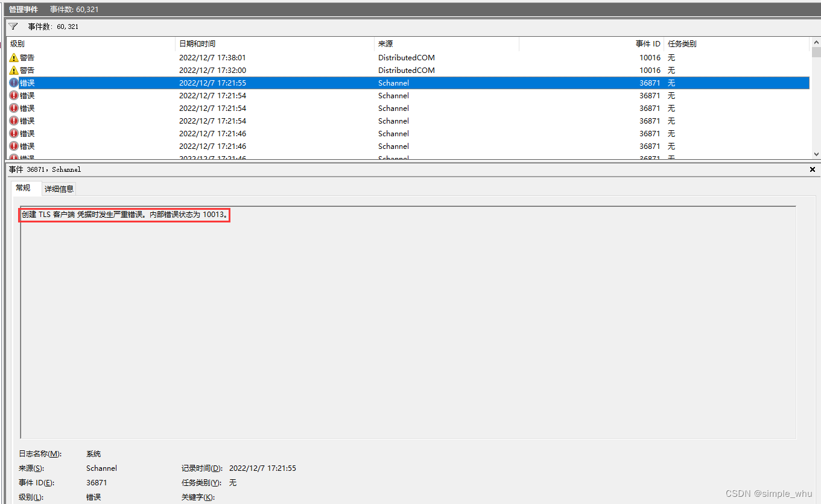Click the error icon on the 17:21:46 Schannel event
Screen dimensions: 821x504
tap(13, 133)
